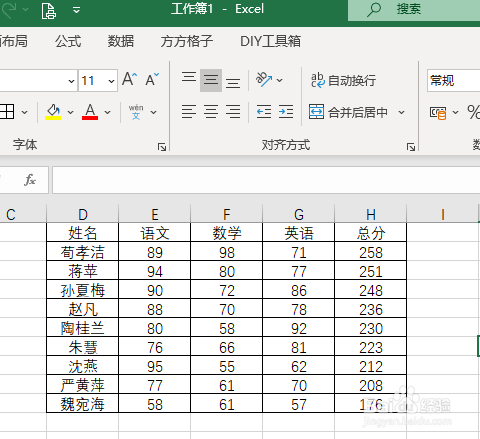
Task: Select cell with name 魏宛海
Action: click(83, 404)
